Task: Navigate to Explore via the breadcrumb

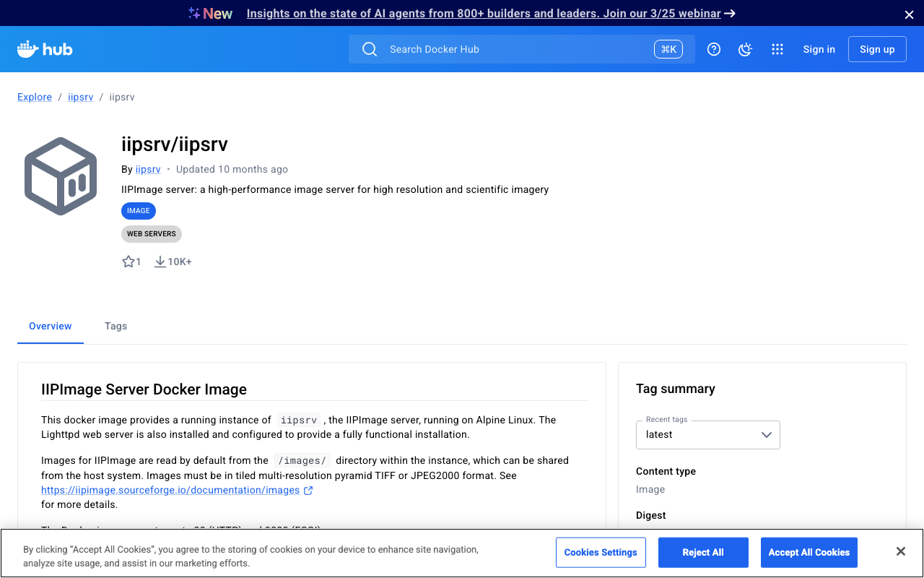Action: pyautogui.click(x=34, y=97)
